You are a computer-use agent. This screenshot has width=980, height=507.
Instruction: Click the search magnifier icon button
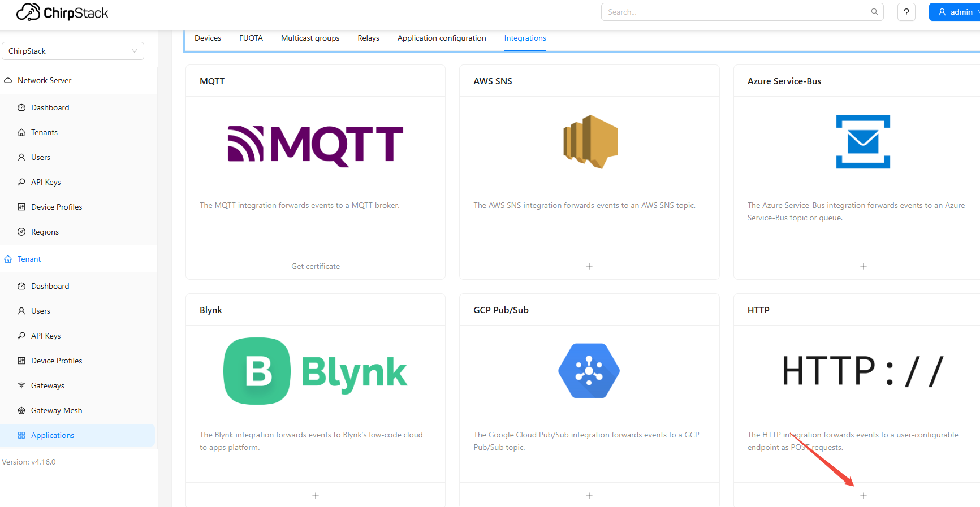[x=874, y=12]
